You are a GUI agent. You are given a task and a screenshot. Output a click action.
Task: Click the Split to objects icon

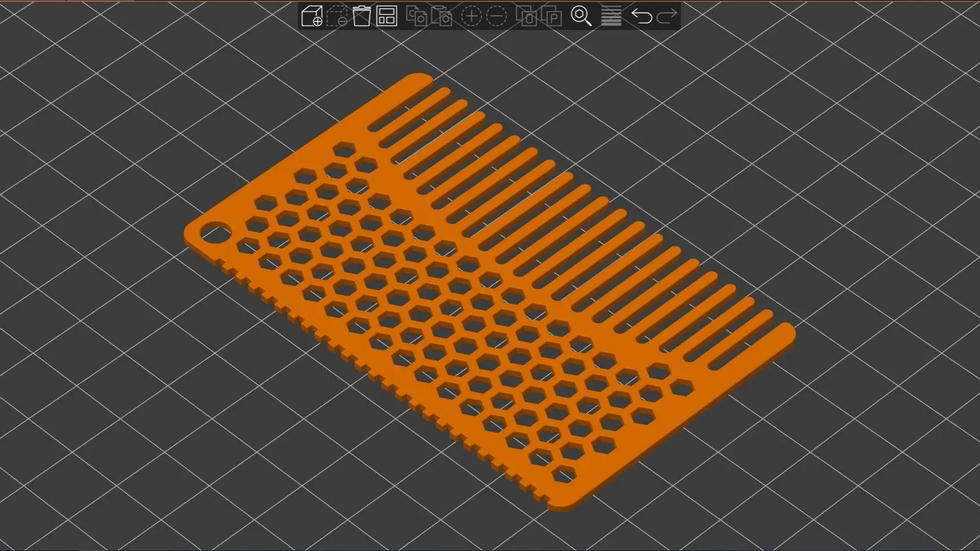(x=526, y=16)
